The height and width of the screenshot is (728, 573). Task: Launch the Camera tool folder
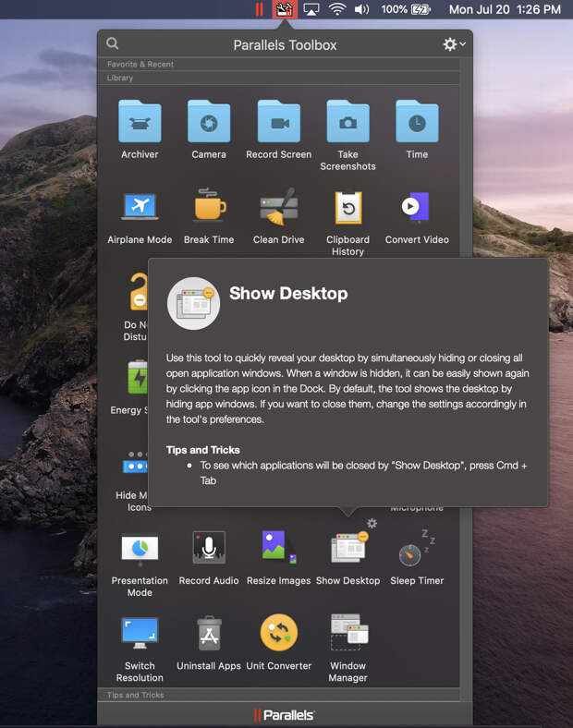tap(209, 123)
